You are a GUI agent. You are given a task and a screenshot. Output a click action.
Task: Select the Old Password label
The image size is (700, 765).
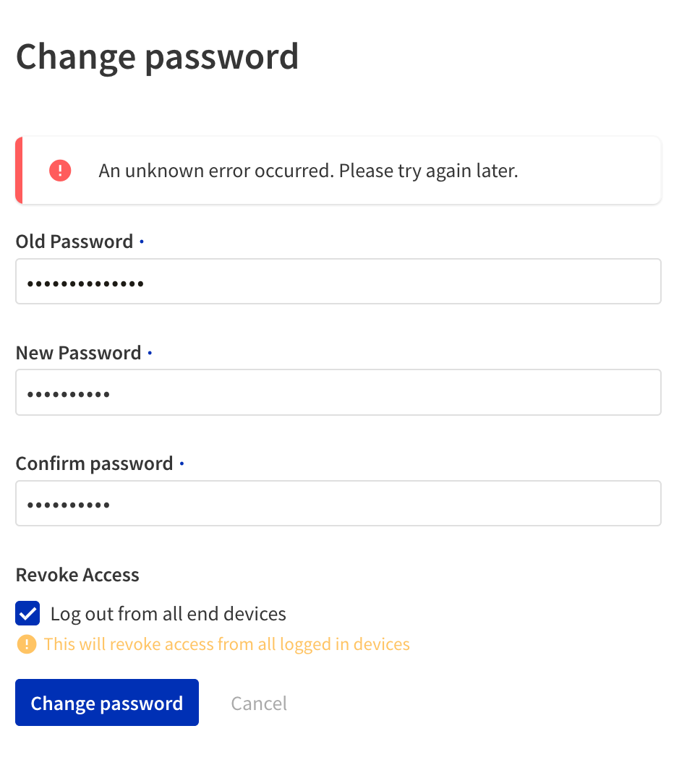point(74,242)
